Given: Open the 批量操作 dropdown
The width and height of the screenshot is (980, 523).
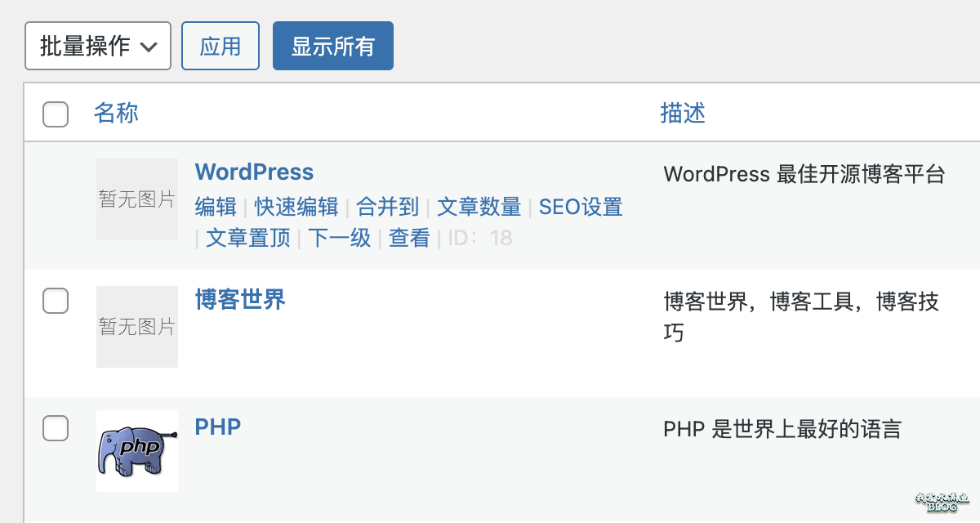Looking at the screenshot, I should tap(97, 46).
